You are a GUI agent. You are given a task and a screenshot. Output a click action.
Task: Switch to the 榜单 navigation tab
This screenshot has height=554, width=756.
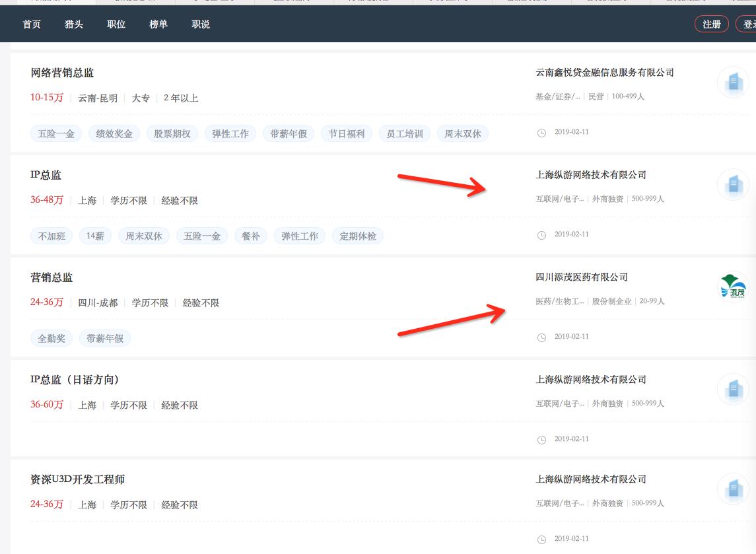[x=158, y=24]
